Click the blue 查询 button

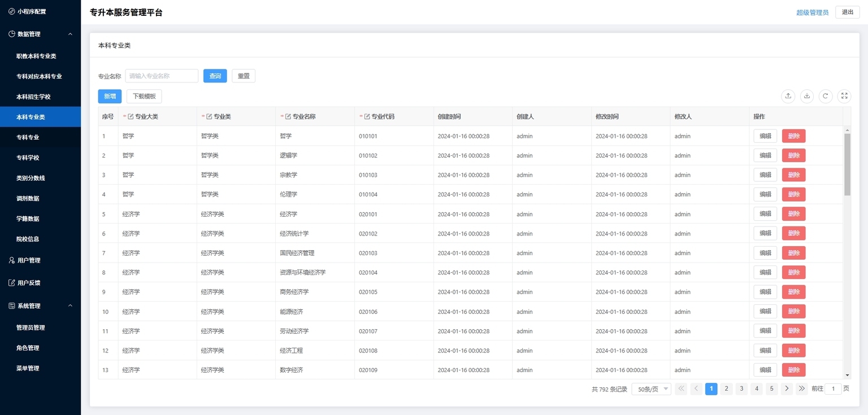coord(215,76)
